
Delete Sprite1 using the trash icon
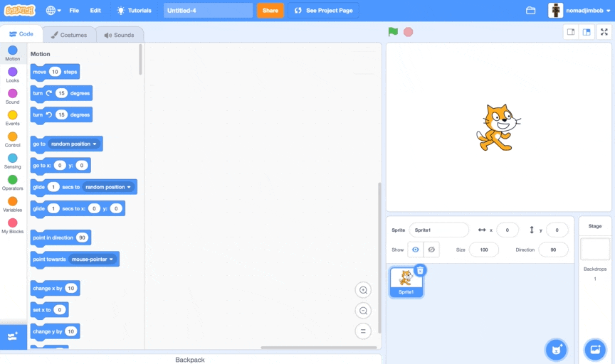[420, 270]
